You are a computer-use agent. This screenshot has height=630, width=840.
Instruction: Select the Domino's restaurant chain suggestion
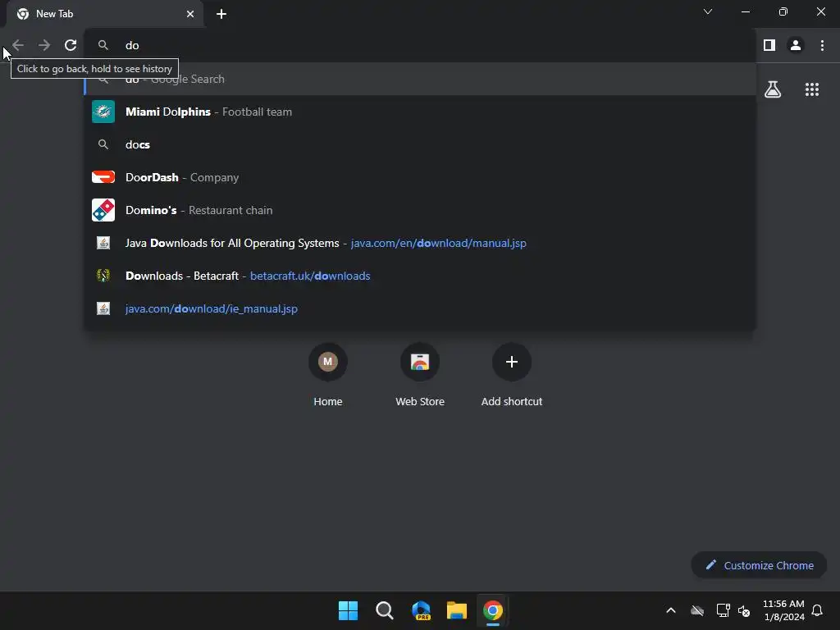coord(420,210)
